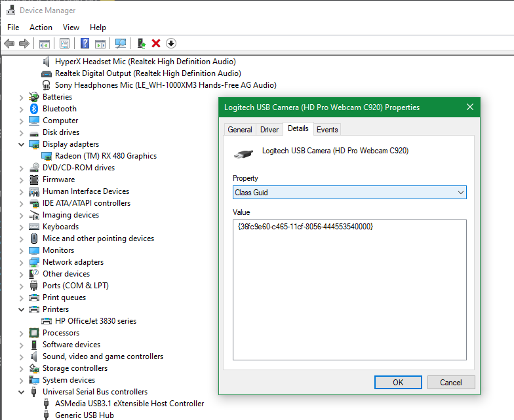Open the Help menu

click(x=98, y=28)
